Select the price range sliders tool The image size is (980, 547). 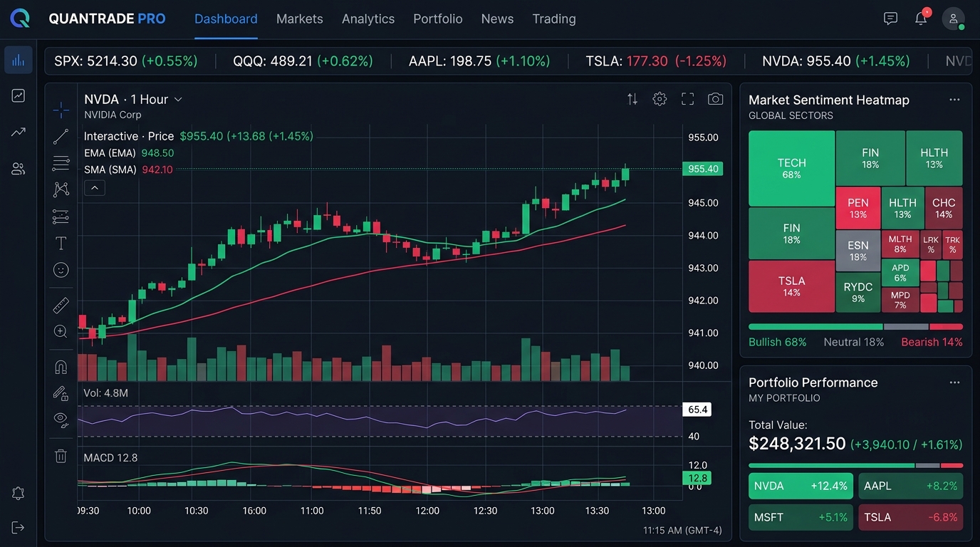coord(61,217)
